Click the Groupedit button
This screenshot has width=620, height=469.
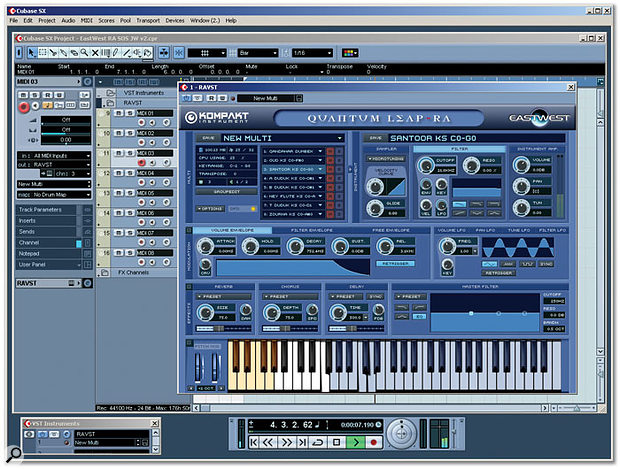(x=224, y=191)
